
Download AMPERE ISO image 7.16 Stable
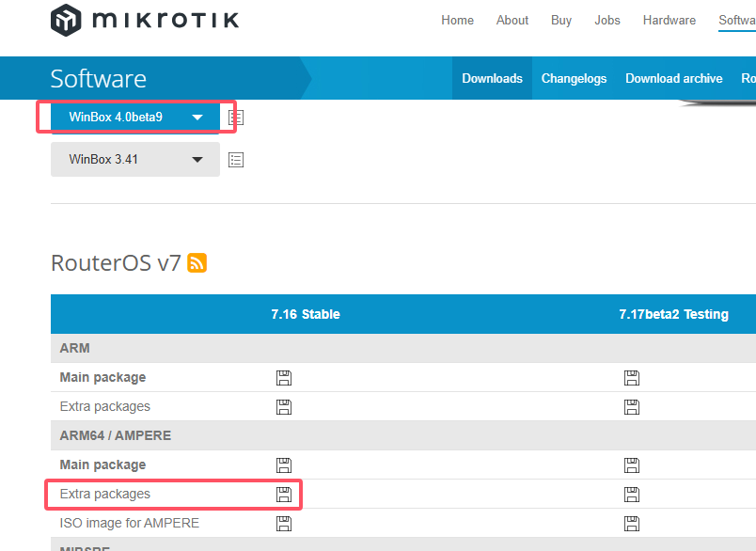click(284, 524)
